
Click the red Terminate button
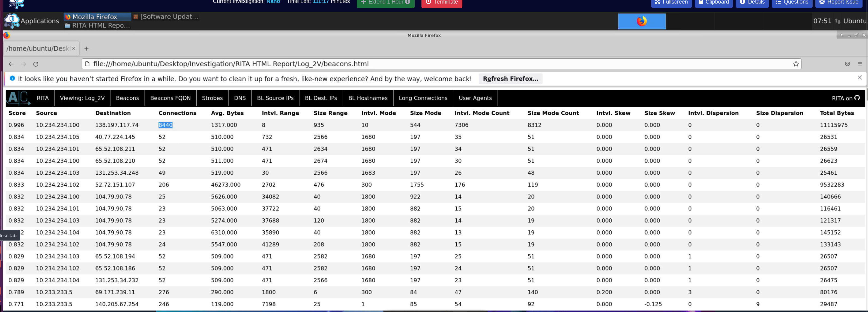(x=441, y=2)
